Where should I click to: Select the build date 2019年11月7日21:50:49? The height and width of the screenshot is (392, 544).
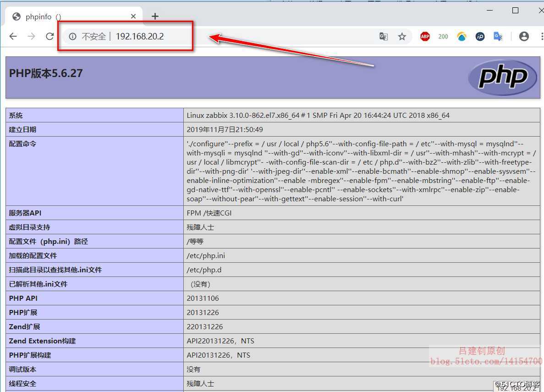pos(225,129)
